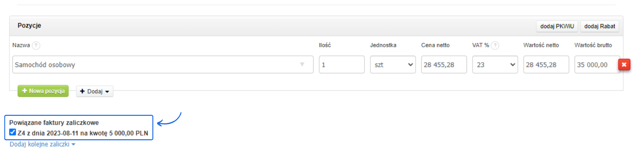Screen dimensions: 644x155
Task: Click the Ilość quantity field
Action: [341, 65]
